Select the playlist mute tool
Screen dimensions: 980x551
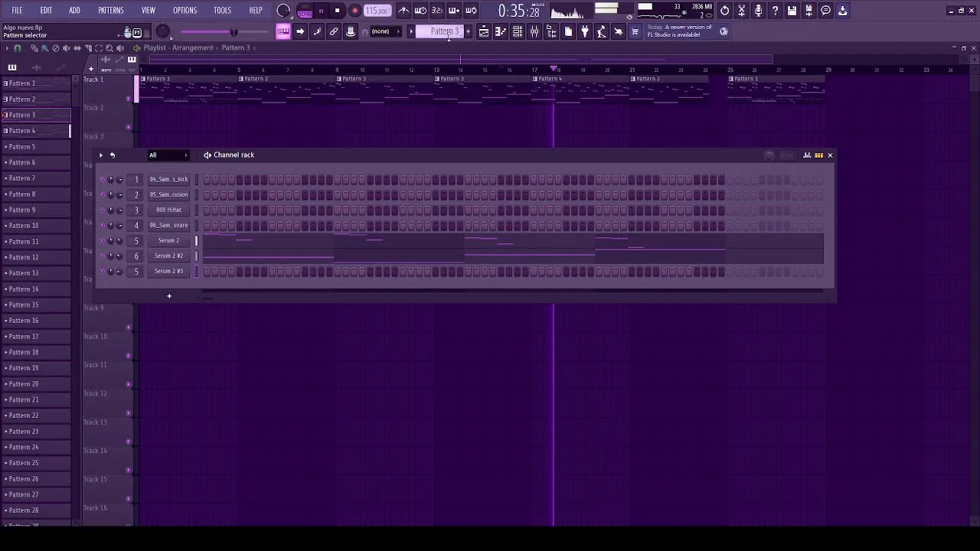click(67, 48)
